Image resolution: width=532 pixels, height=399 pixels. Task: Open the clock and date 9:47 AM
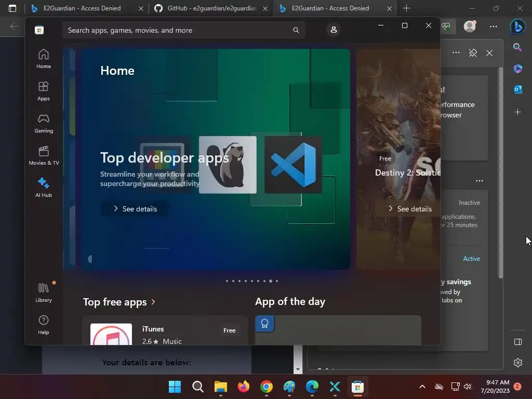[x=495, y=387]
